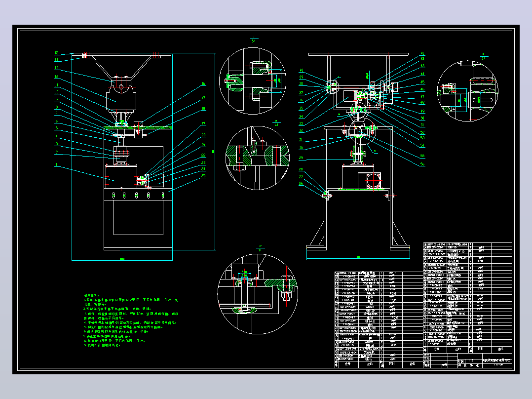Select part callout number 45
This screenshot has width=532, height=399.
422,82
